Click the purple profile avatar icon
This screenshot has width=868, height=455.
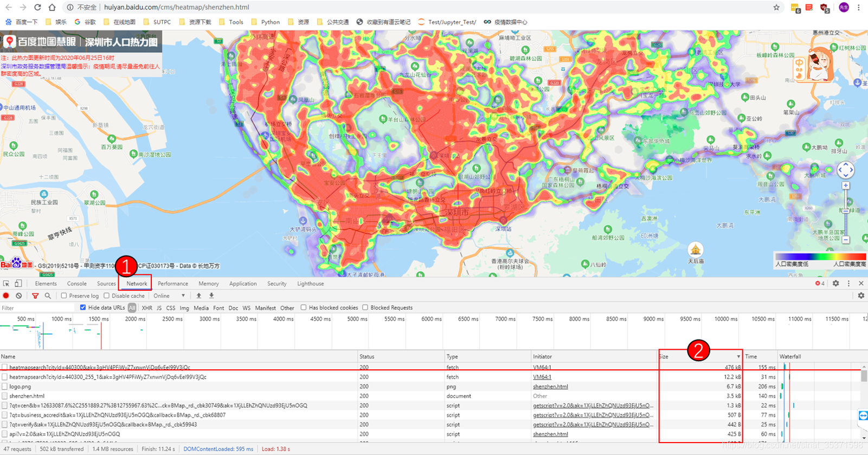tap(844, 7)
